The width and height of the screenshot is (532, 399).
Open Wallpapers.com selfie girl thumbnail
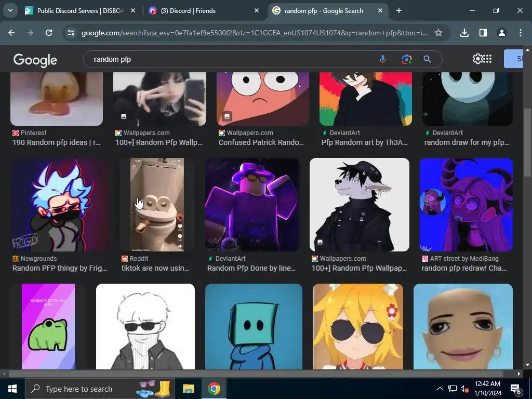[160, 99]
